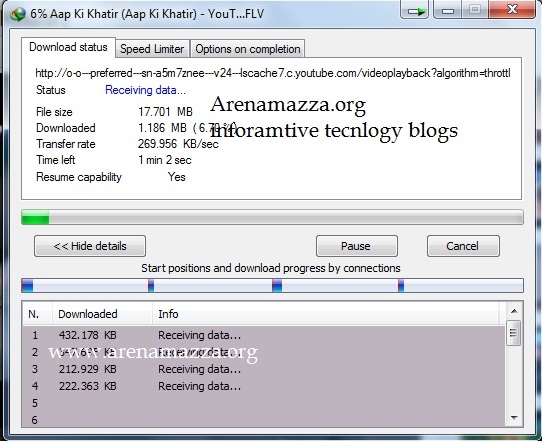Click the green arrow title bar button
This screenshot has width=542, height=443.
(415, 10)
